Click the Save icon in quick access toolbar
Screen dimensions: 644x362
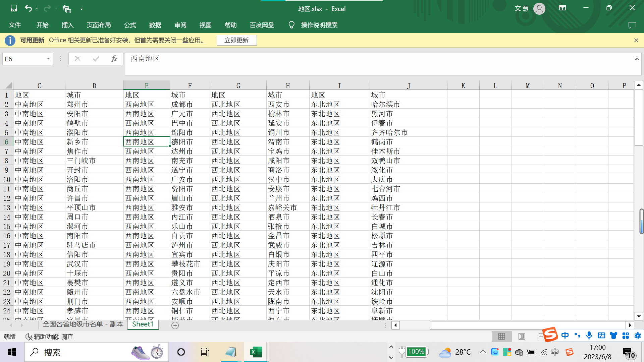14,8
